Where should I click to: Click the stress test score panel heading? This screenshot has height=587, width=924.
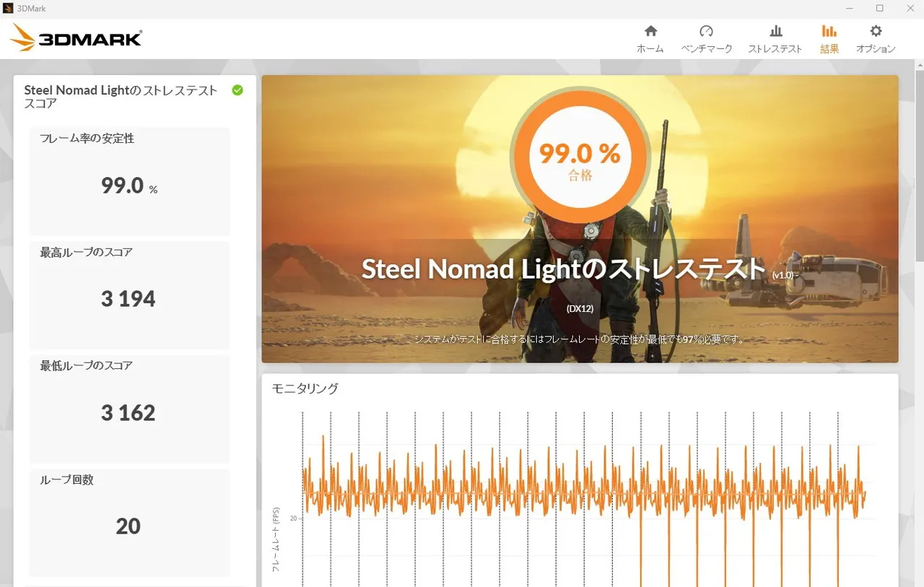pyautogui.click(x=121, y=97)
